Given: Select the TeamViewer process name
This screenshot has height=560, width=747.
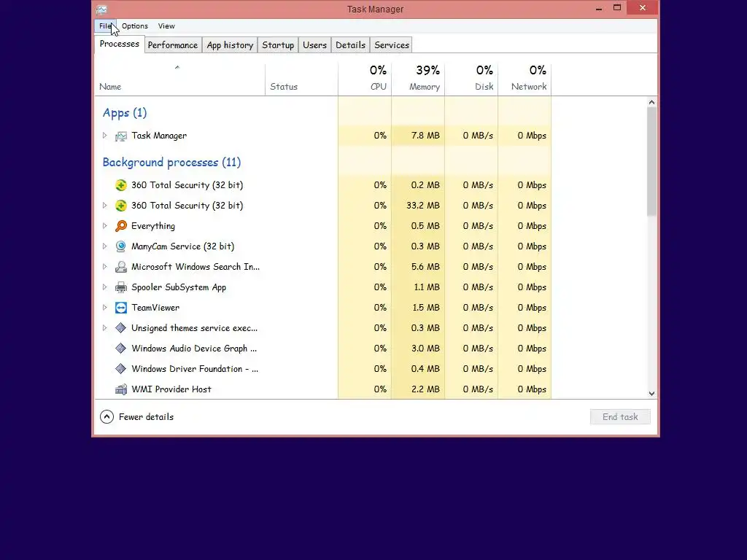Looking at the screenshot, I should [155, 308].
